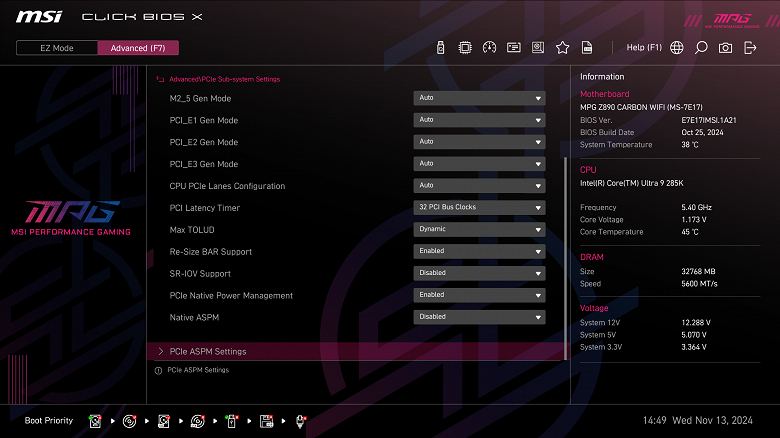Open Favorites via the star icon

coord(562,48)
